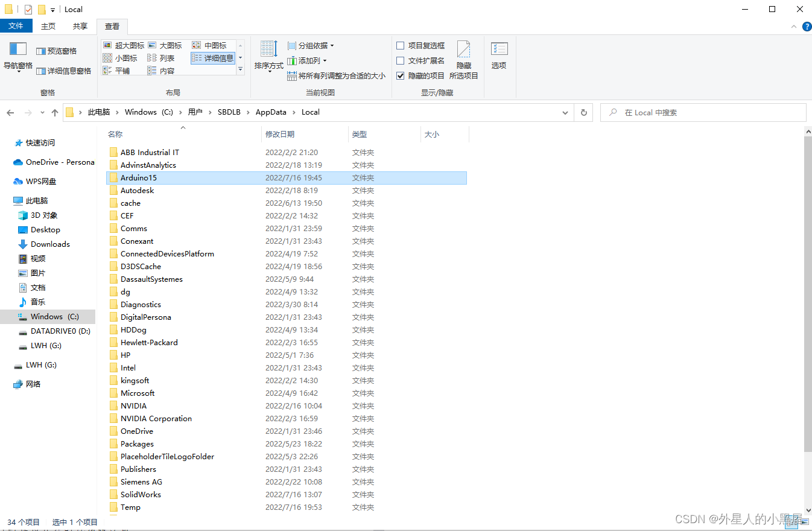812x531 pixels.
Task: Select the Temp folder
Action: pyautogui.click(x=286, y=507)
